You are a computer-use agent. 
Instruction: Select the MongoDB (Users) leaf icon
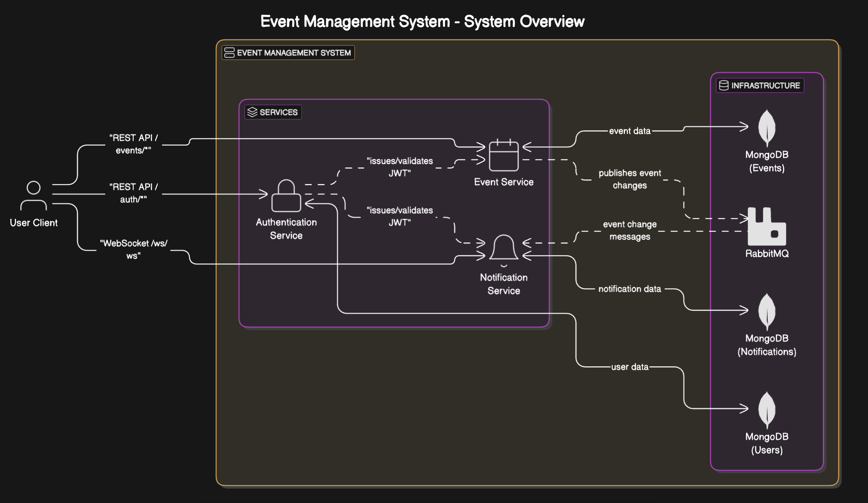(x=767, y=410)
